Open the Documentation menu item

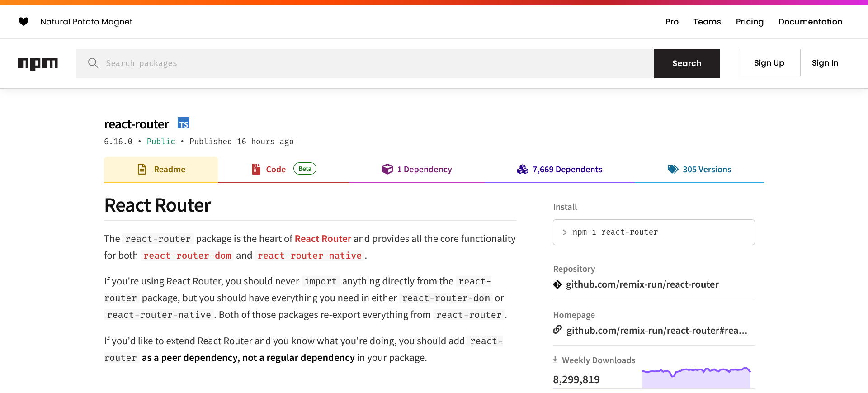(x=810, y=22)
